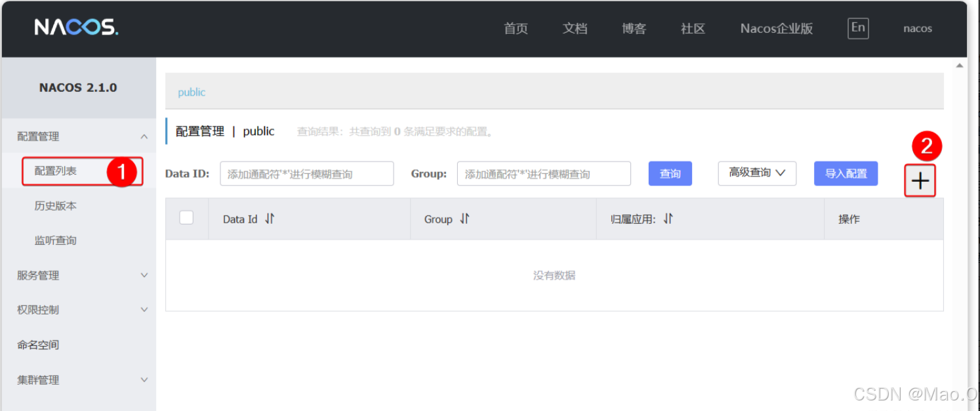Screen dimensions: 980x411
Task: Open 文档 in top navigation
Action: [x=575, y=29]
